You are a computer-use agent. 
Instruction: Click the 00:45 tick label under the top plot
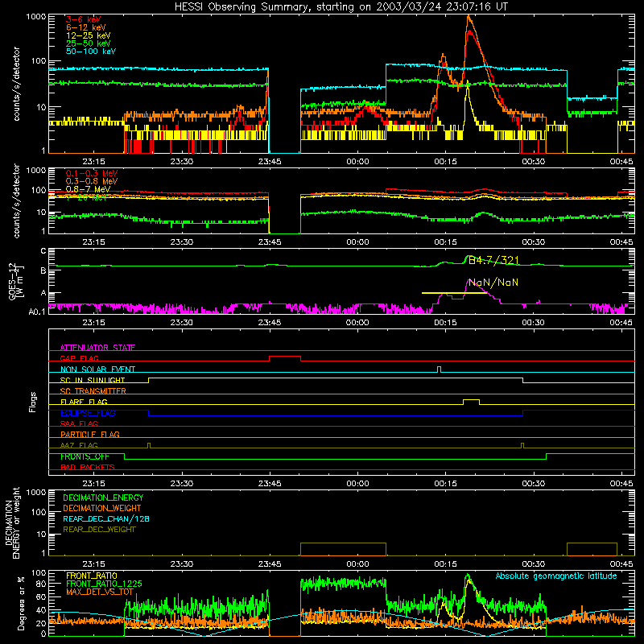(621, 162)
